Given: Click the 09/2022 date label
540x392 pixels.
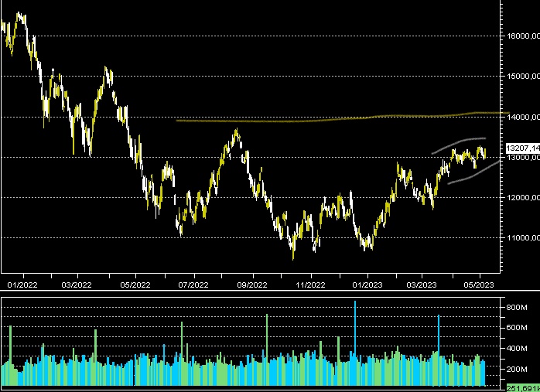Looking at the screenshot, I should coord(253,285).
